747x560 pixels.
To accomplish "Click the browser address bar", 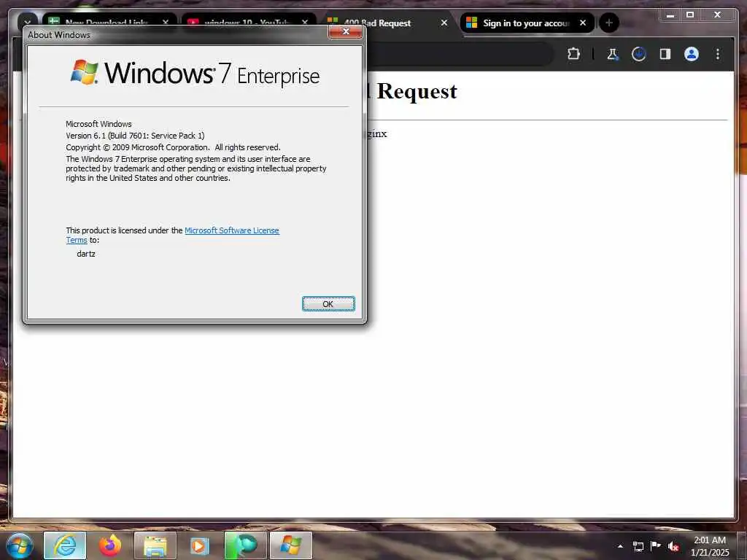I will [x=460, y=54].
